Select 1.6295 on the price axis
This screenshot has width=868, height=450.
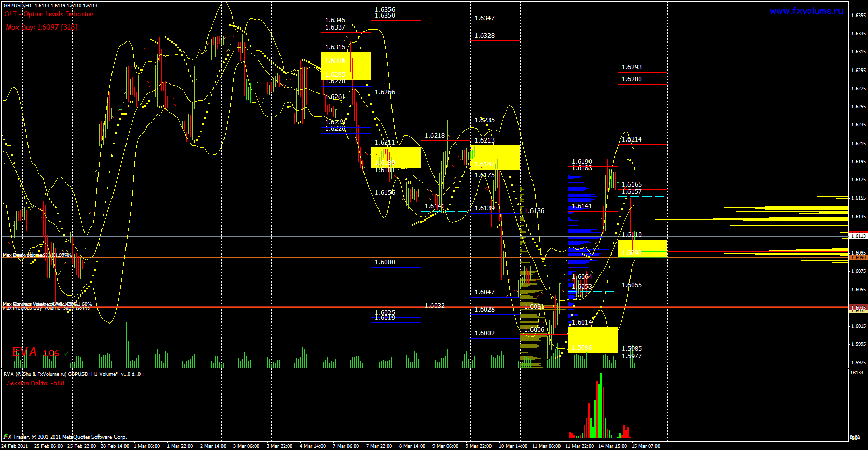tap(859, 71)
